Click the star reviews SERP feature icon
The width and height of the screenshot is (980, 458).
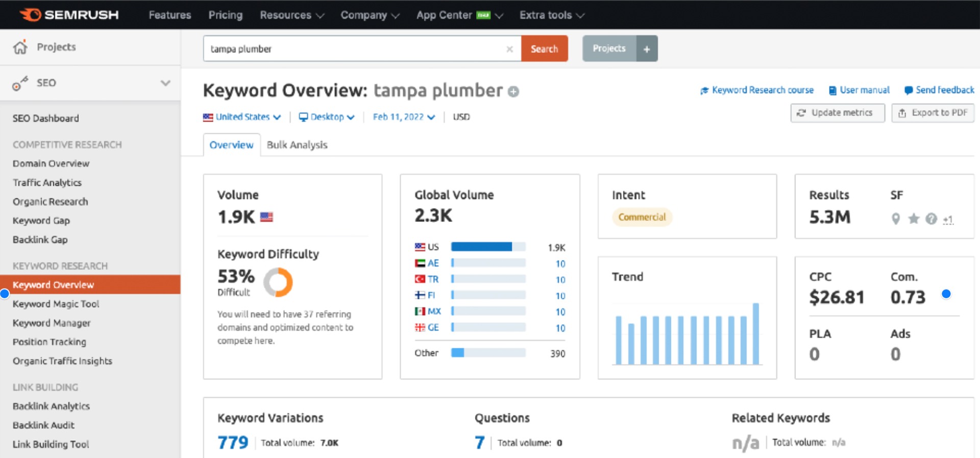pyautogui.click(x=914, y=219)
